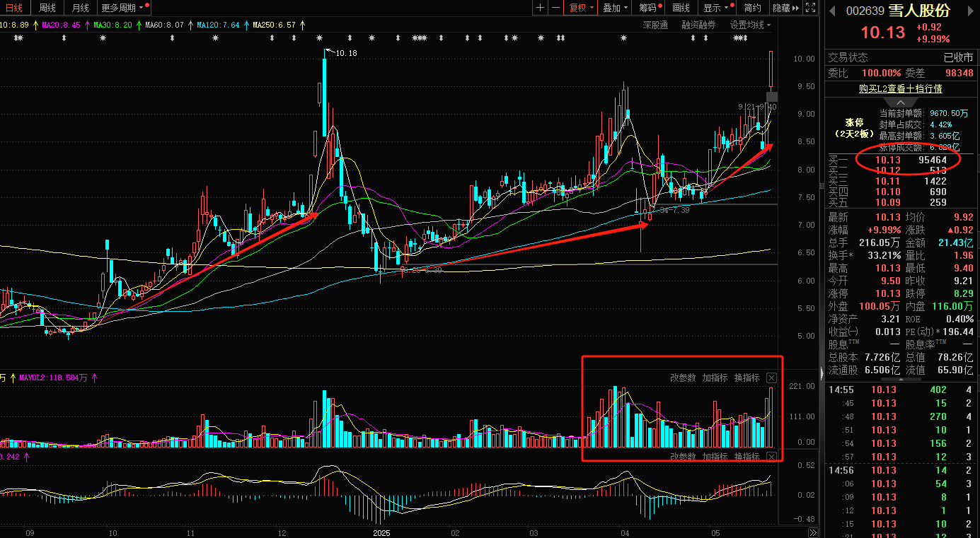Screen dimensions: 980x538
Task: Toggle the 简约 simple view mode
Action: point(753,8)
